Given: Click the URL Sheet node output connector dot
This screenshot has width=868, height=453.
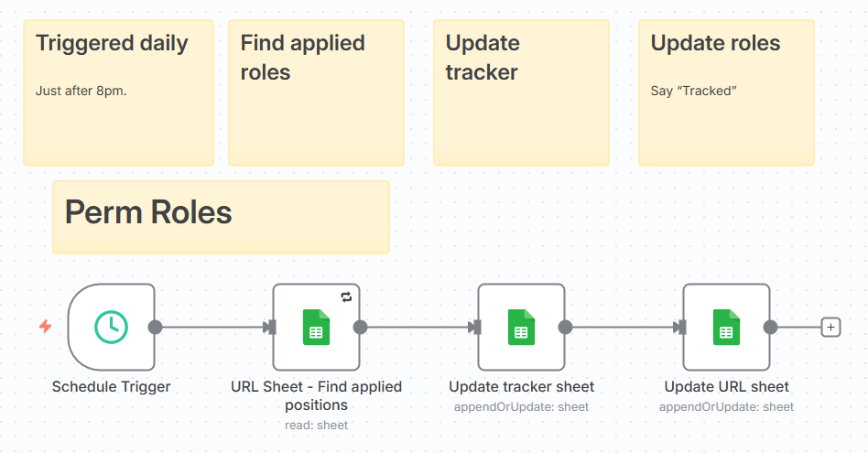Looking at the screenshot, I should tap(360, 327).
